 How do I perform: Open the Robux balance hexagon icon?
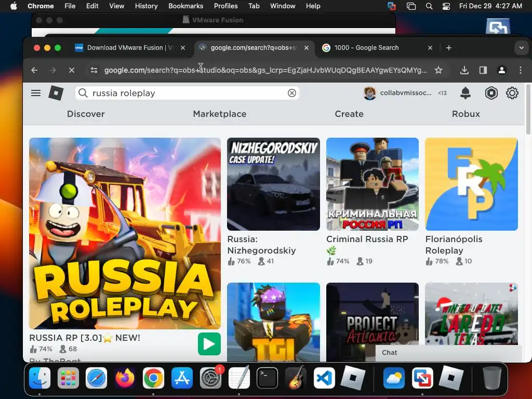click(491, 93)
